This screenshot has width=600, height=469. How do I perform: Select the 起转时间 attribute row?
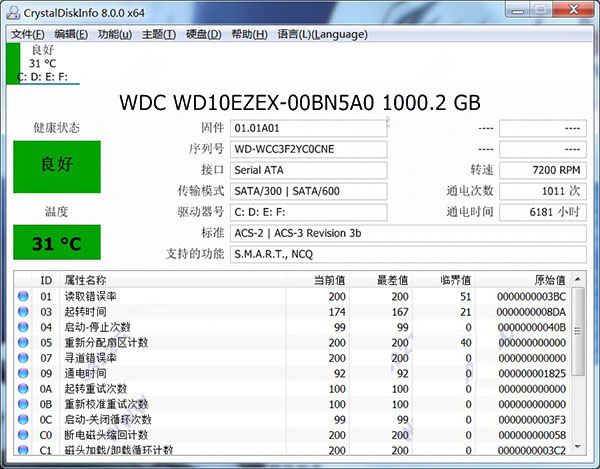293,312
